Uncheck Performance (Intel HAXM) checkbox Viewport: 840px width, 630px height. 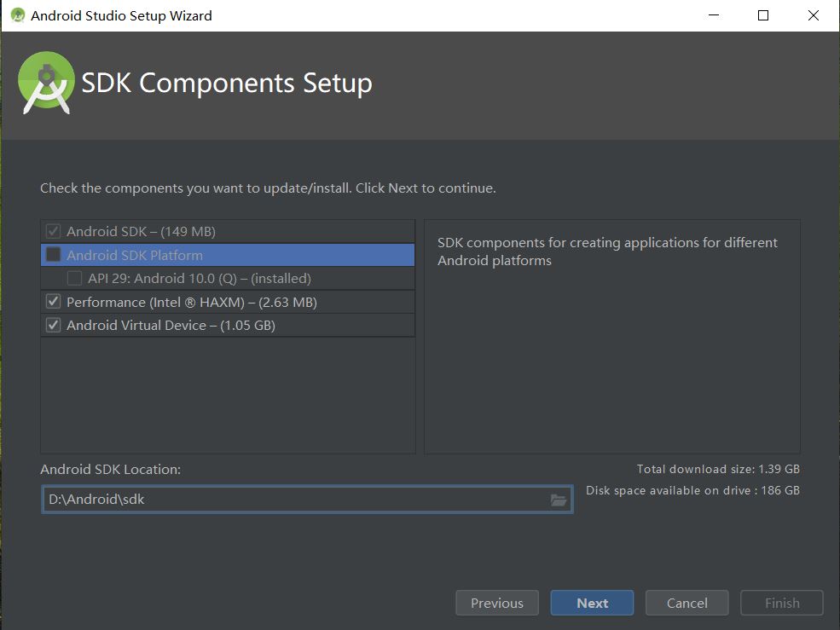pyautogui.click(x=53, y=302)
